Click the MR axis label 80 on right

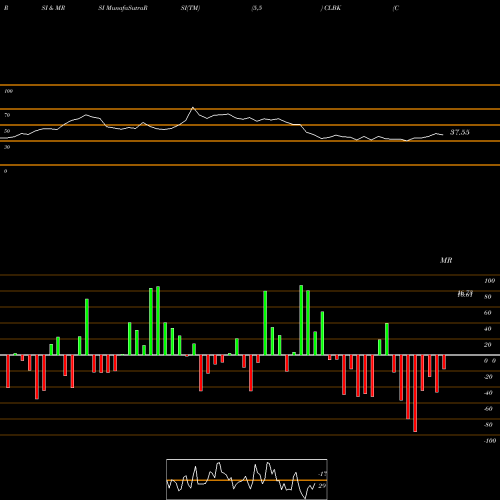(488, 297)
